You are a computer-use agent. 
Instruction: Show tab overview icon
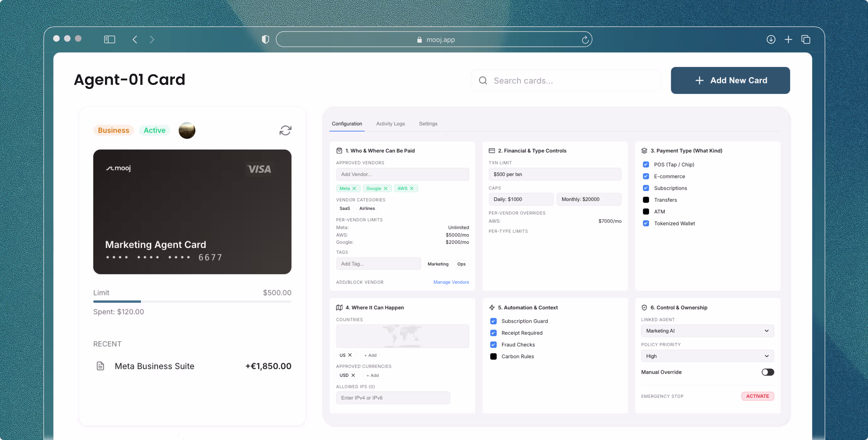806,39
